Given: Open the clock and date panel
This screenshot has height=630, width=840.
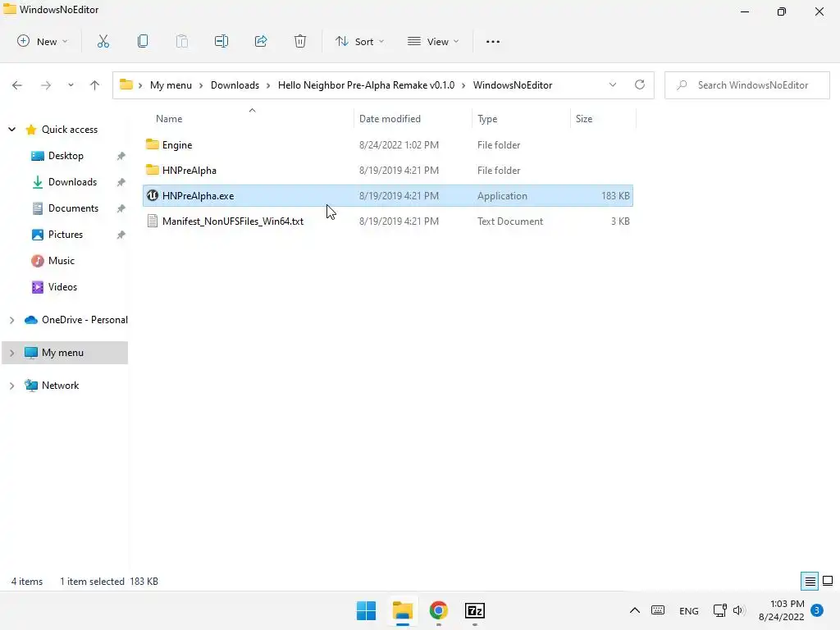Looking at the screenshot, I should tap(782, 610).
